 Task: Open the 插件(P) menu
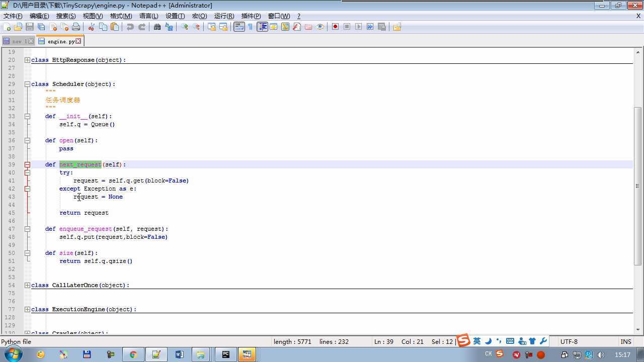pyautogui.click(x=251, y=16)
